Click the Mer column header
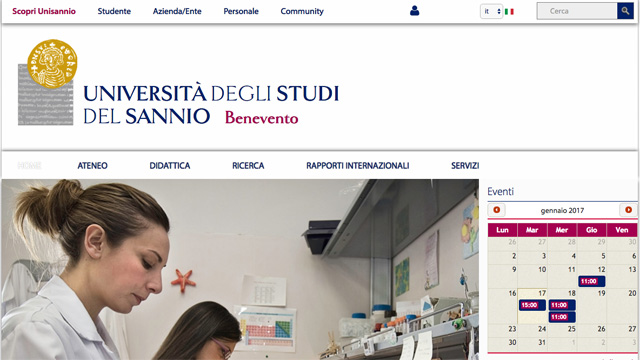Screen dimensions: 640x360 click(562, 230)
